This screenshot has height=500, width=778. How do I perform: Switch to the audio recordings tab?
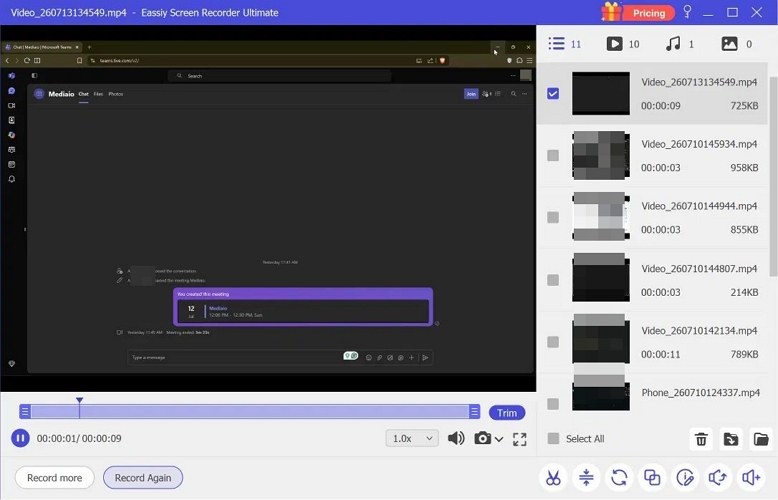[x=680, y=44]
